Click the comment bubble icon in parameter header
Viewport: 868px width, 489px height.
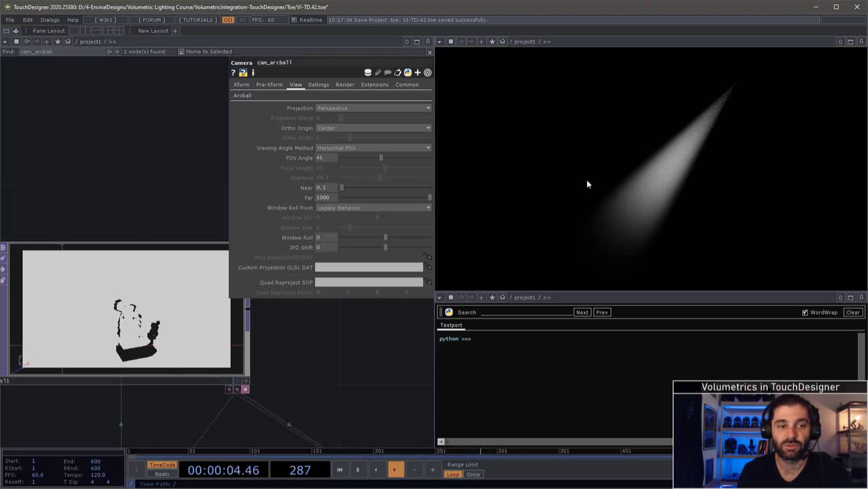pos(387,73)
